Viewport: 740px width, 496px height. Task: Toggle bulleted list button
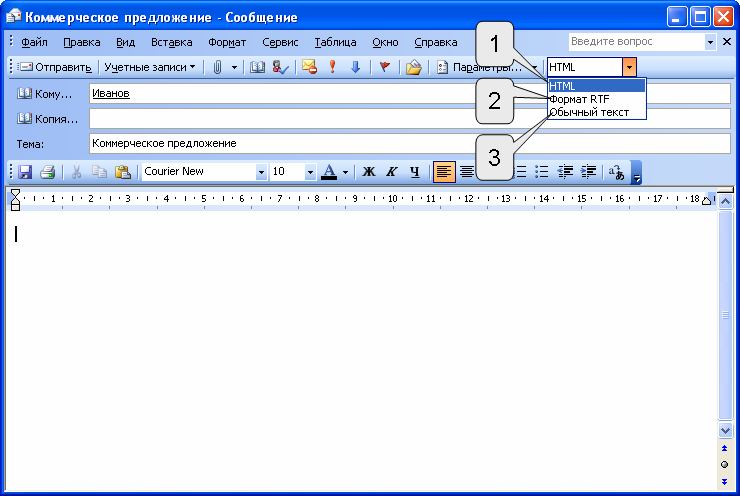coord(541,172)
